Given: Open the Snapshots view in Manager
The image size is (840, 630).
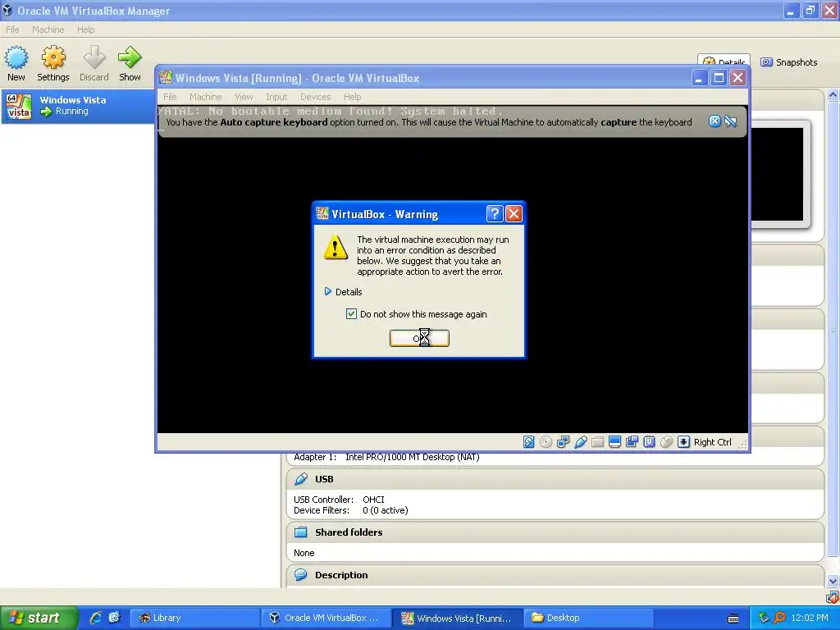Looking at the screenshot, I should (x=789, y=62).
